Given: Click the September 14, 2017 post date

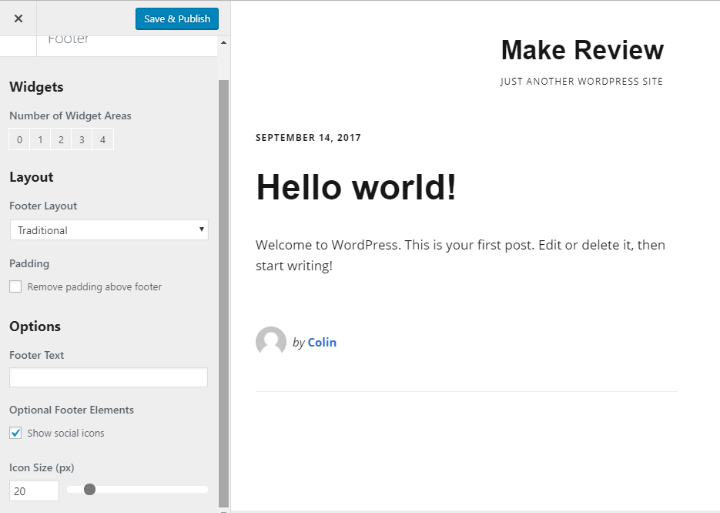Looking at the screenshot, I should pyautogui.click(x=308, y=138).
